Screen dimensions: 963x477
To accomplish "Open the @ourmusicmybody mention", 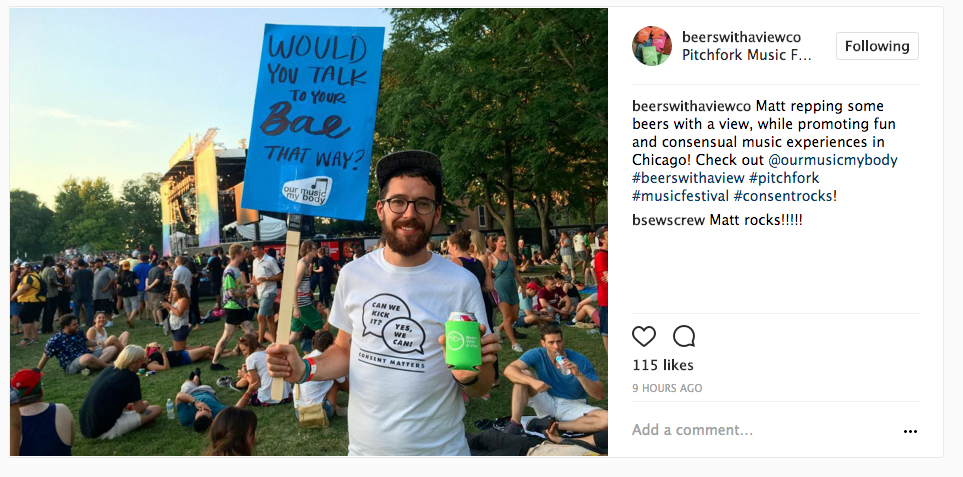I will (833, 160).
